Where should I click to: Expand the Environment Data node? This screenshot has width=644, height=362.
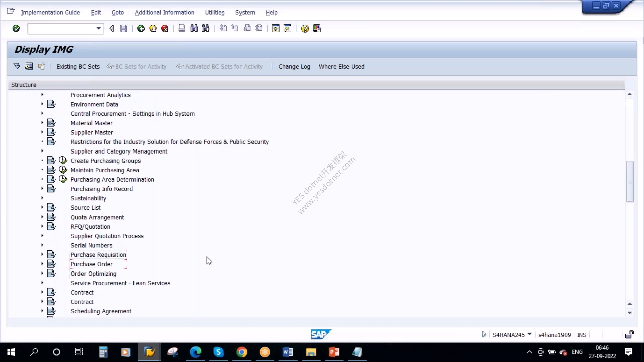coord(42,104)
